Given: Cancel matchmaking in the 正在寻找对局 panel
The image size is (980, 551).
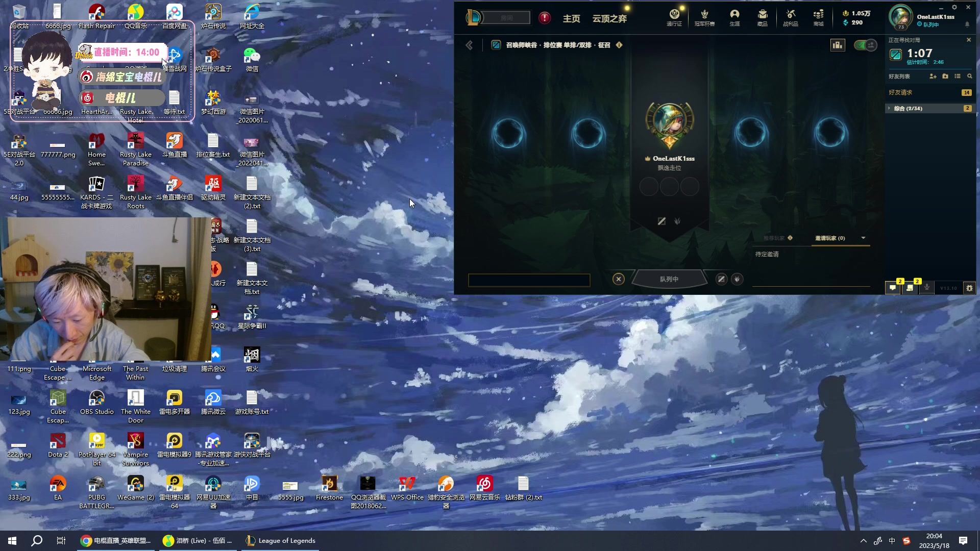Looking at the screenshot, I should coord(969,40).
